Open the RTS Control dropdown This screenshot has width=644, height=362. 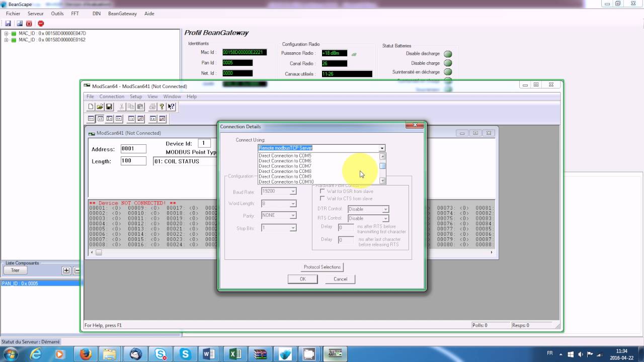click(x=385, y=218)
